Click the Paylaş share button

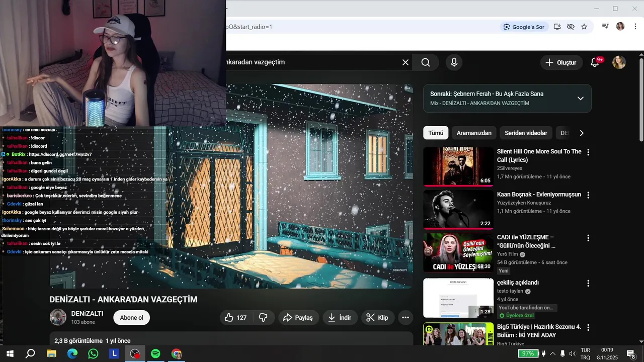pyautogui.click(x=298, y=318)
